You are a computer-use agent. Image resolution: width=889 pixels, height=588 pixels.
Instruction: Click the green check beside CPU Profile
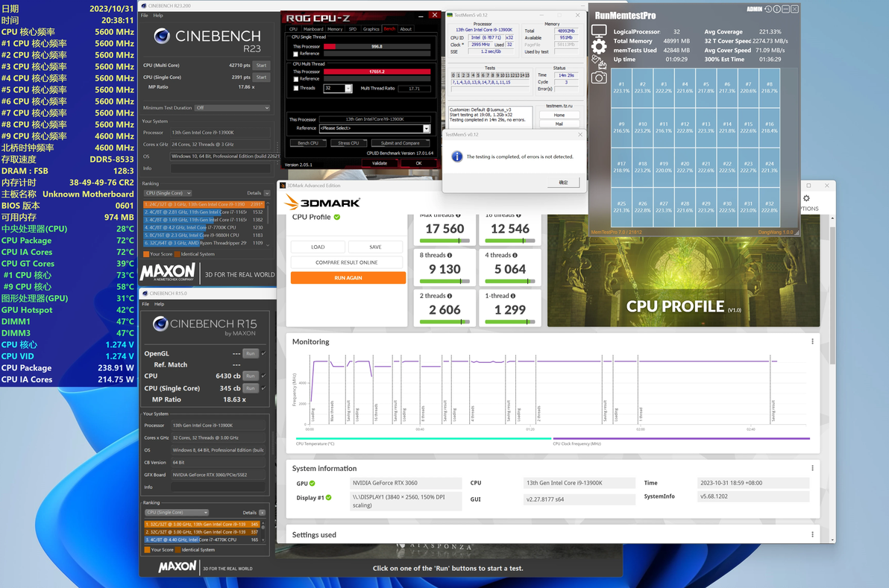(x=337, y=217)
